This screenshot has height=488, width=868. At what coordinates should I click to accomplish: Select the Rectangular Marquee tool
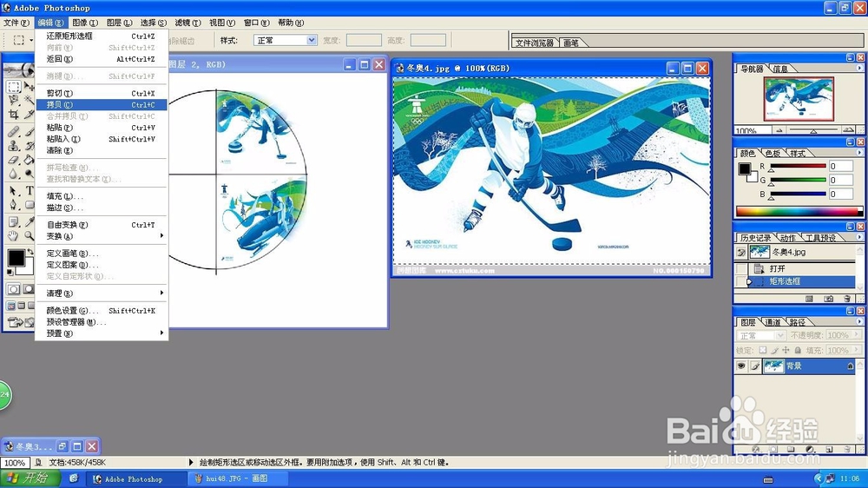click(14, 87)
